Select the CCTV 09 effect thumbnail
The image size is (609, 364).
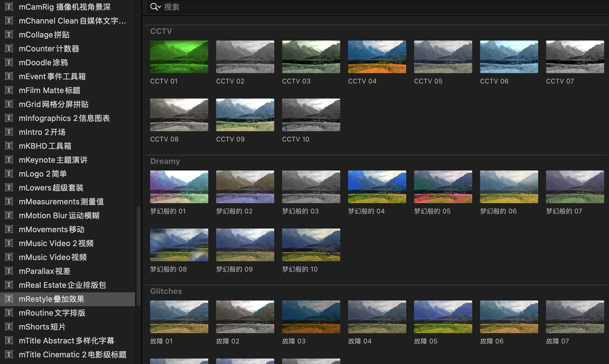[x=245, y=115]
